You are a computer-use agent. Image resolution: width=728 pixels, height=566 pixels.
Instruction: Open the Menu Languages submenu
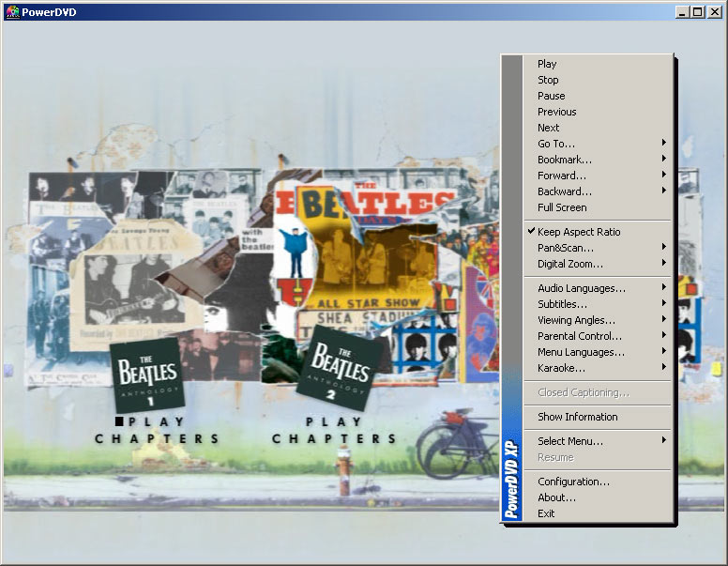pos(598,352)
